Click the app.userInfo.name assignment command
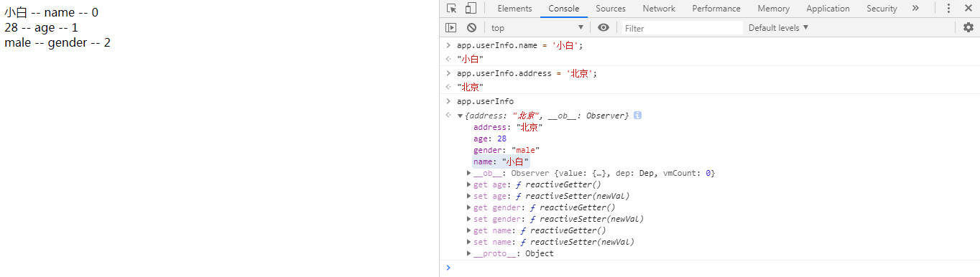The width and height of the screenshot is (980, 277). click(520, 45)
